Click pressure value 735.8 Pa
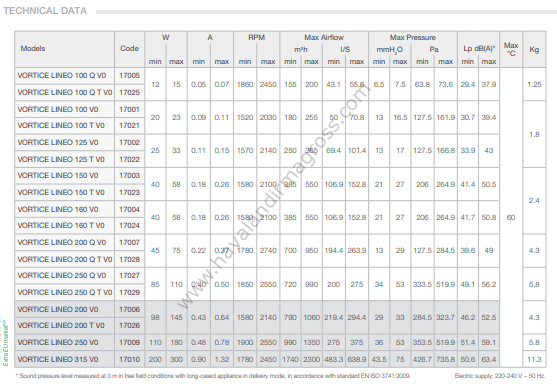 (x=445, y=359)
